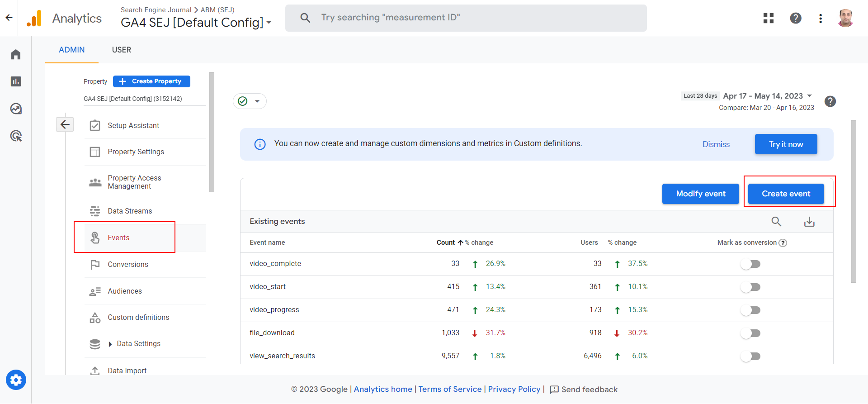This screenshot has height=404, width=868.
Task: Click the Conversions flag icon
Action: (x=95, y=265)
